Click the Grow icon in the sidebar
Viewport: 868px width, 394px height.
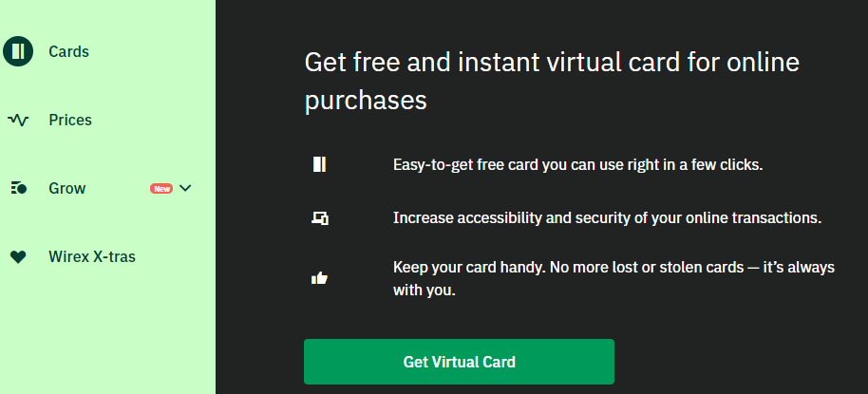[18, 188]
